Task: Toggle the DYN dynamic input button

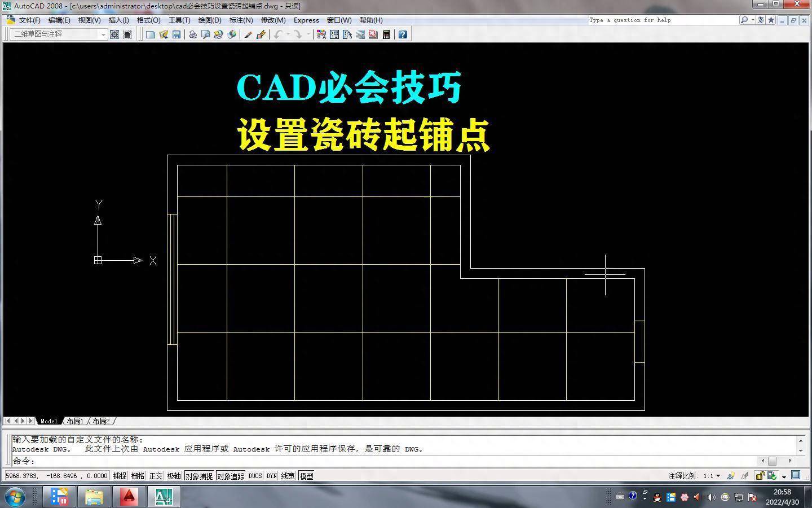Action: [271, 476]
